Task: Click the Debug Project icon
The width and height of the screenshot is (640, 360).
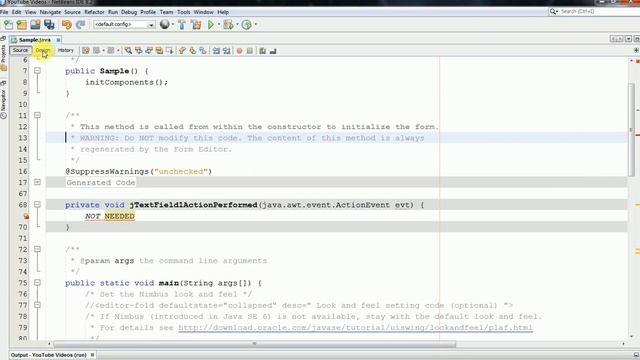Action: pyautogui.click(x=228, y=25)
